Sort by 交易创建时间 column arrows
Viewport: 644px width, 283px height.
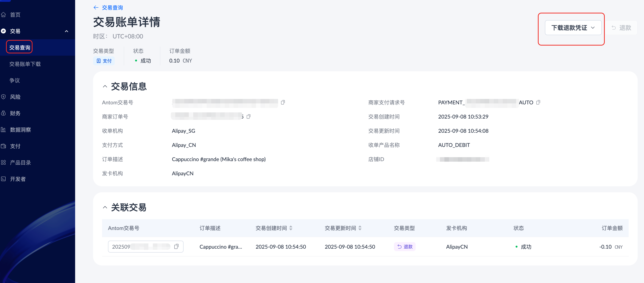point(291,228)
